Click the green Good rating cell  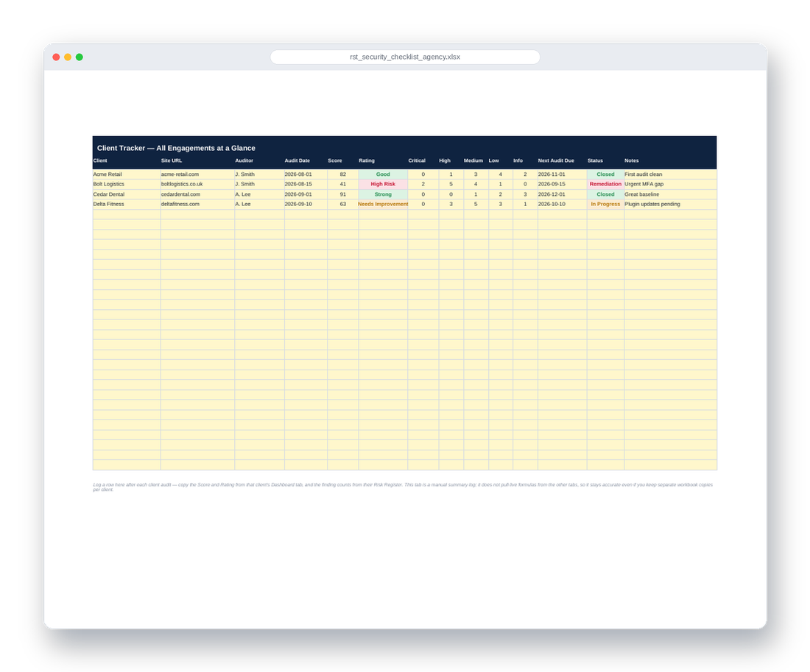383,174
